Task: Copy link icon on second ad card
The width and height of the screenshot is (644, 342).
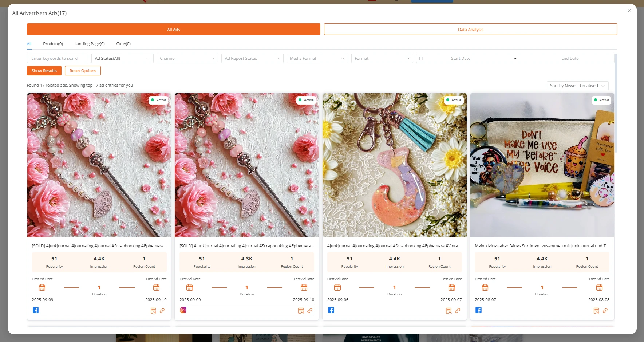Action: coord(310,311)
